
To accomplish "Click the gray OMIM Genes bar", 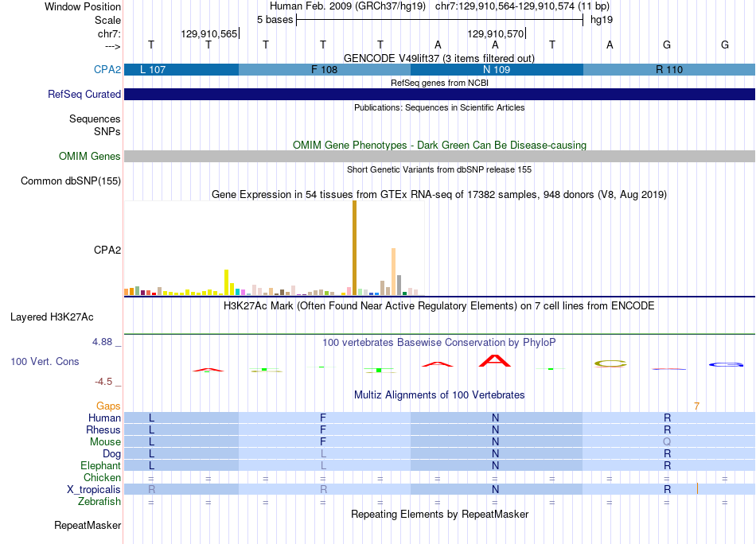I will 440,156.
